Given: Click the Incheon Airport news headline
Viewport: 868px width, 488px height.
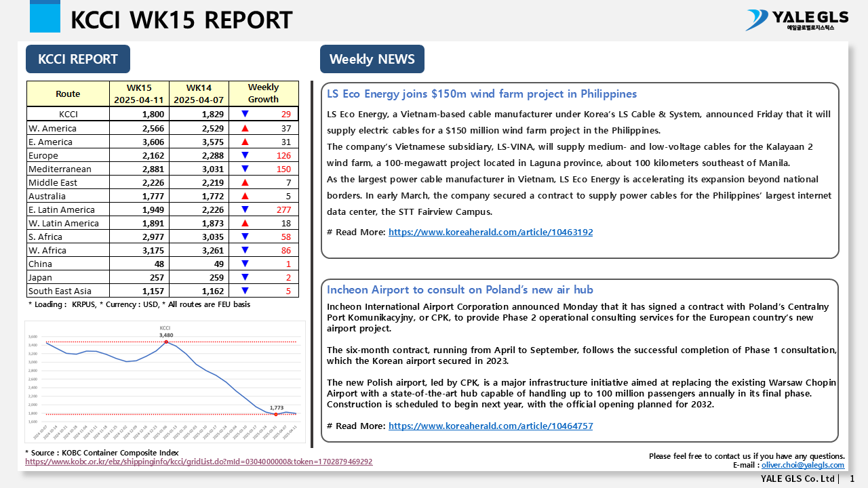Looking at the screenshot, I should click(460, 289).
